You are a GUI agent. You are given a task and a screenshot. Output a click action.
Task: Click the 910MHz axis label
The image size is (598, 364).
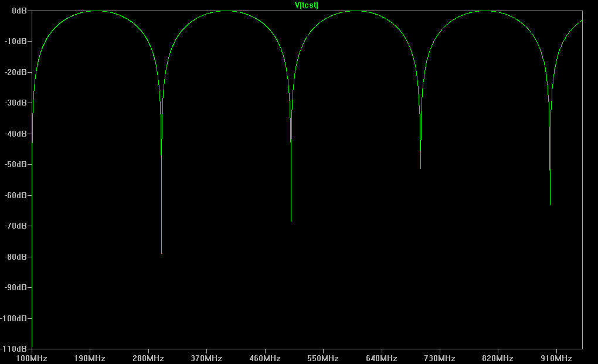pos(556,358)
